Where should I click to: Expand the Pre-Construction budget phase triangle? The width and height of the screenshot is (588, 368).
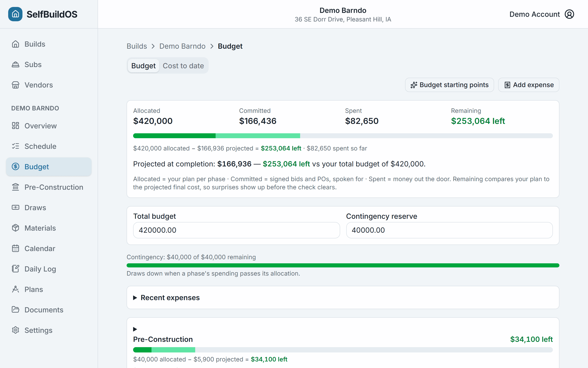[135, 329]
